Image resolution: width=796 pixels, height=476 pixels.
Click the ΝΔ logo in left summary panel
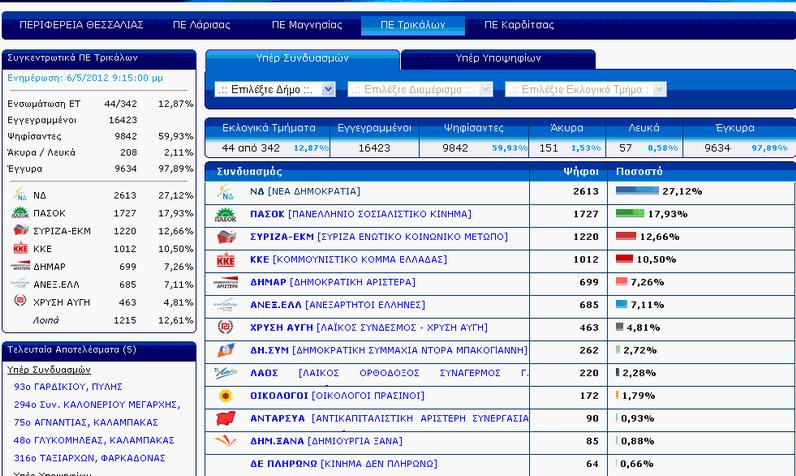(20, 194)
